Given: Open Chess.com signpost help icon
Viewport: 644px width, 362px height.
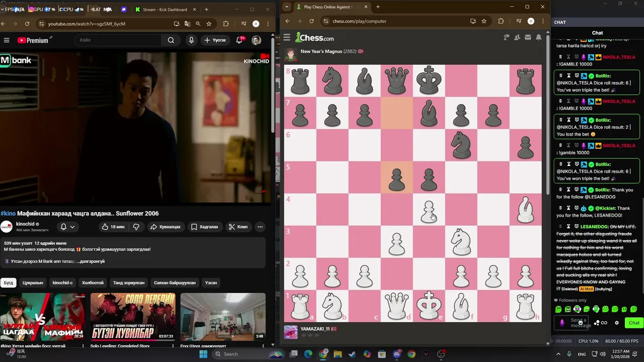Looking at the screenshot, I should pyautogui.click(x=507, y=37).
